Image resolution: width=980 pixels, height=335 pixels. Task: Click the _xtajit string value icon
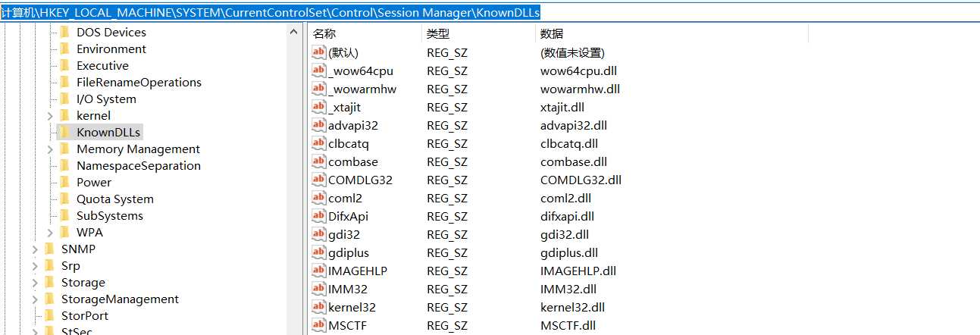(318, 107)
